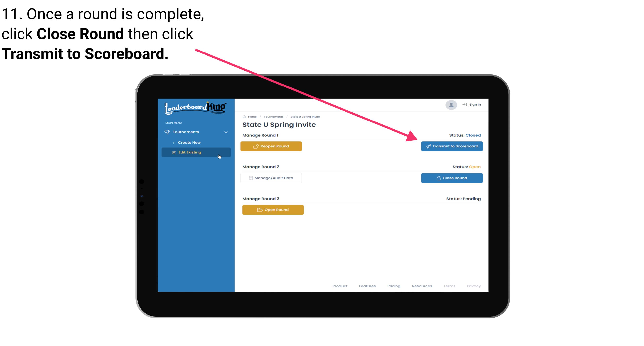The image size is (644, 346).
Task: Select Edit Existing from sidebar menu
Action: [x=196, y=152]
